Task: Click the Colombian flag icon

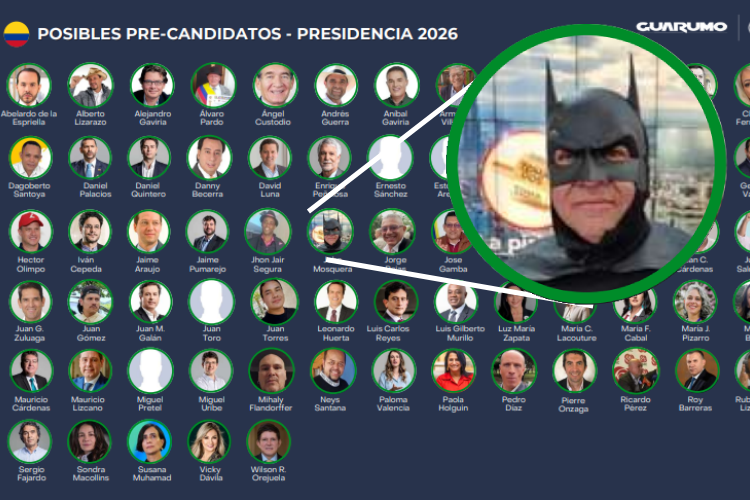Action: coord(16,34)
